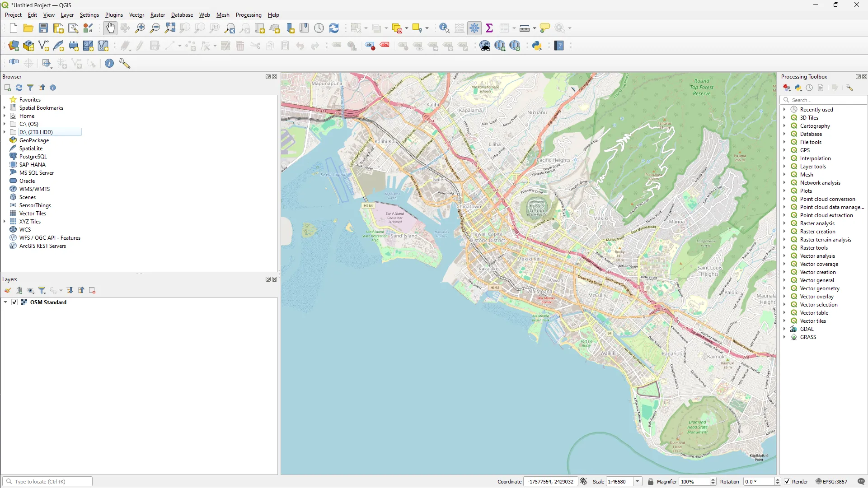Activate the Identify Features tool
868x488 pixels.
(445, 28)
